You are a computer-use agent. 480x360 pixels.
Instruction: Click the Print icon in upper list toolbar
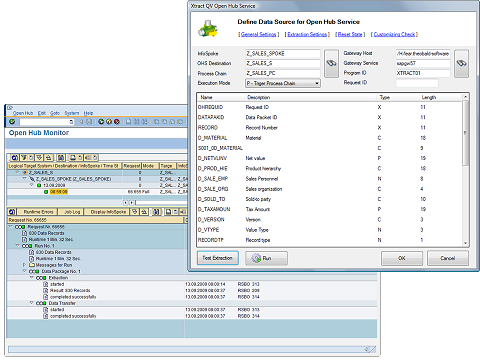coord(73,157)
